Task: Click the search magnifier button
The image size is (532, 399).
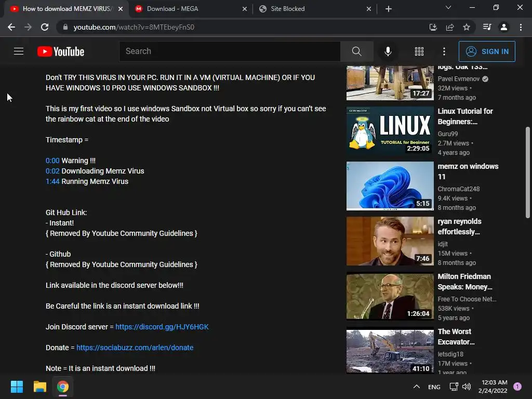Action: coord(356,51)
